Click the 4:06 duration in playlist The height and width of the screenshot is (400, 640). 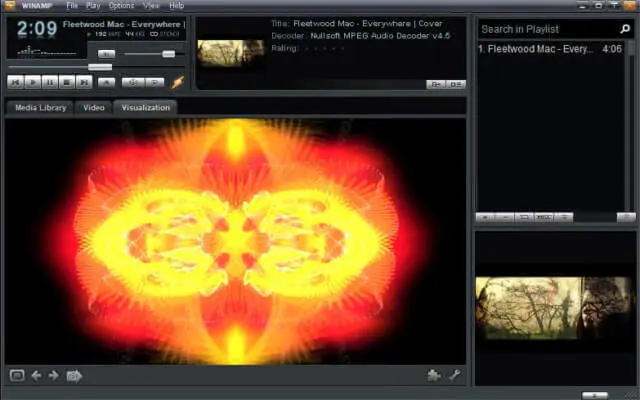[x=612, y=49]
